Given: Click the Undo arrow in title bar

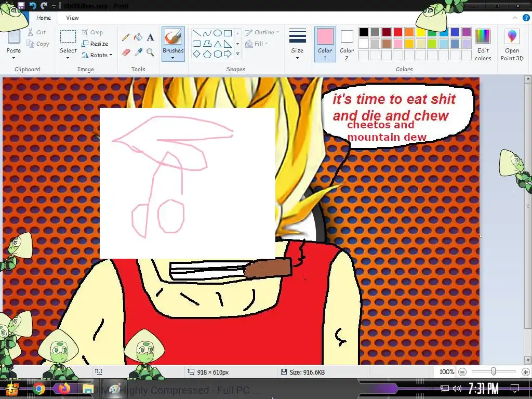Looking at the screenshot, I should point(33,5).
